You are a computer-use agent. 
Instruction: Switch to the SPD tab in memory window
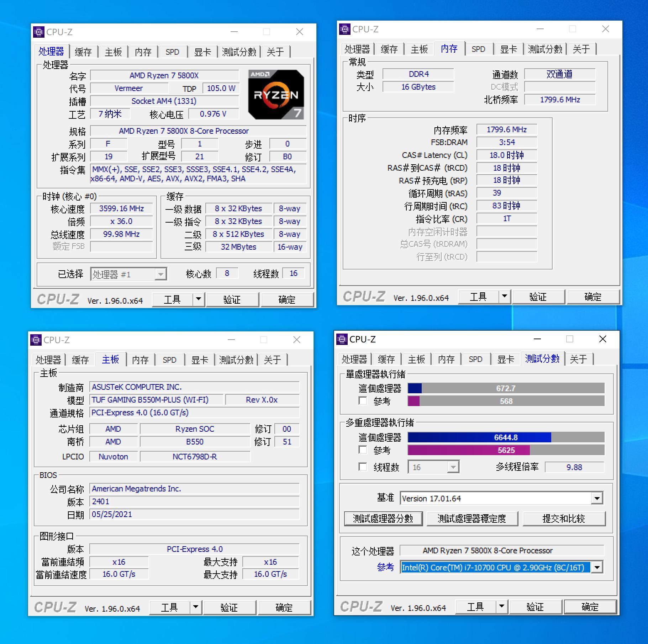click(x=479, y=49)
